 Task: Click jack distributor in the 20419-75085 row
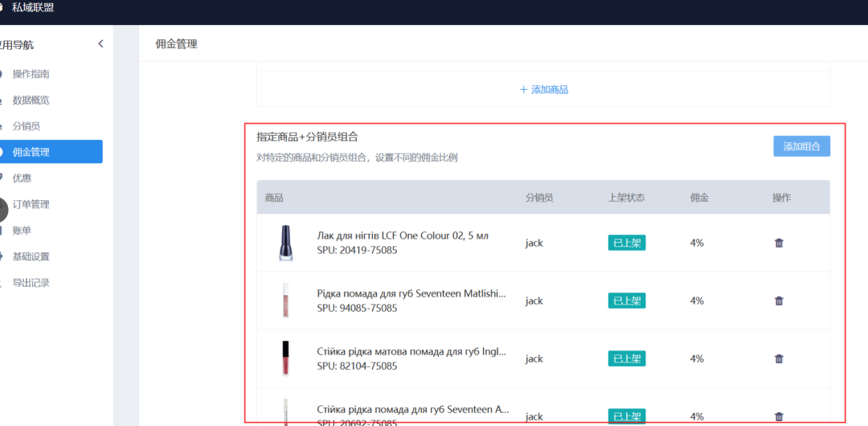pyautogui.click(x=534, y=243)
